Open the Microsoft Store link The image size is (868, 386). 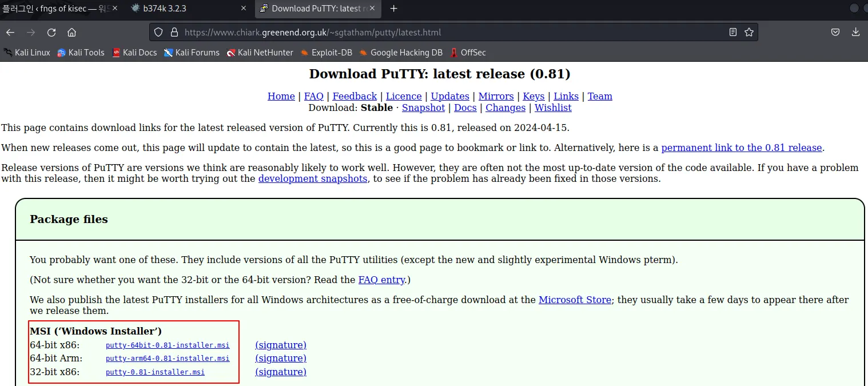pyautogui.click(x=575, y=300)
